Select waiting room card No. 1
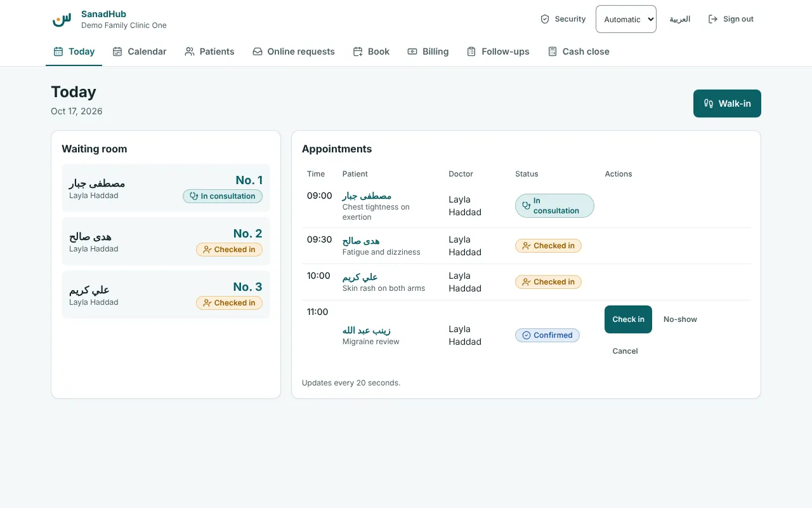Image resolution: width=812 pixels, height=508 pixels. (166, 188)
